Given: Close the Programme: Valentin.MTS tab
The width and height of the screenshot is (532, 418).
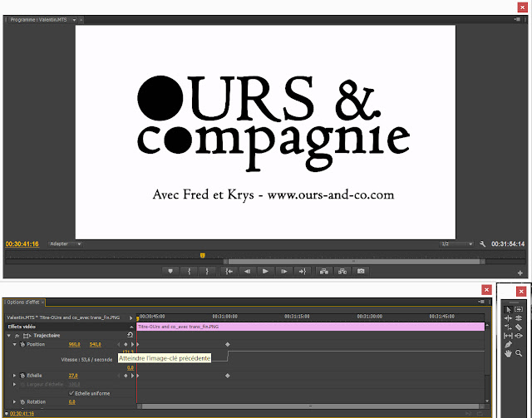Looking at the screenshot, I should point(81,20).
